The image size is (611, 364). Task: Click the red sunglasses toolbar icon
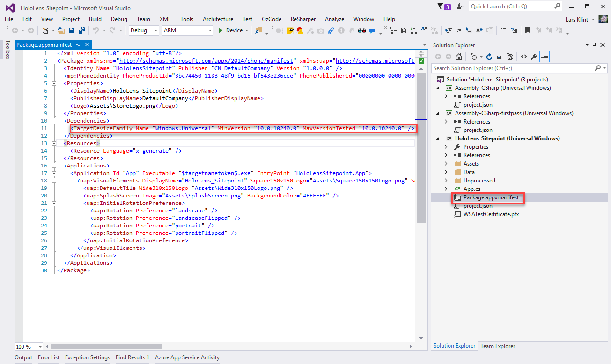pyautogui.click(x=361, y=30)
